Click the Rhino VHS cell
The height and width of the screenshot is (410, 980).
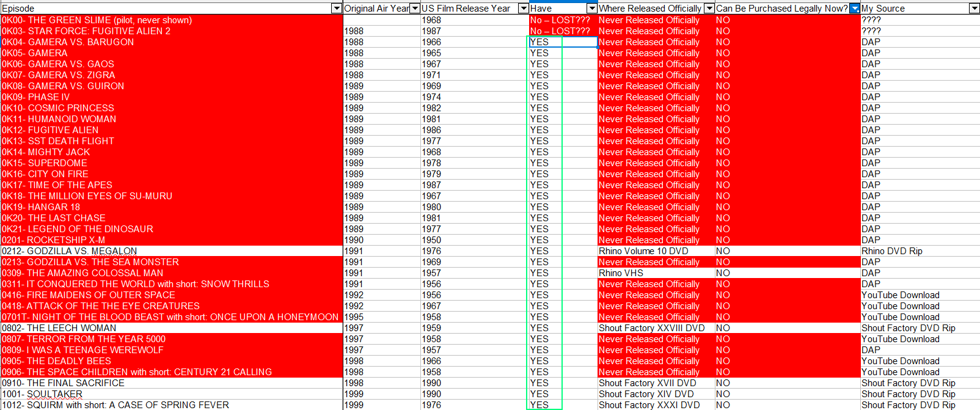[x=656, y=273]
